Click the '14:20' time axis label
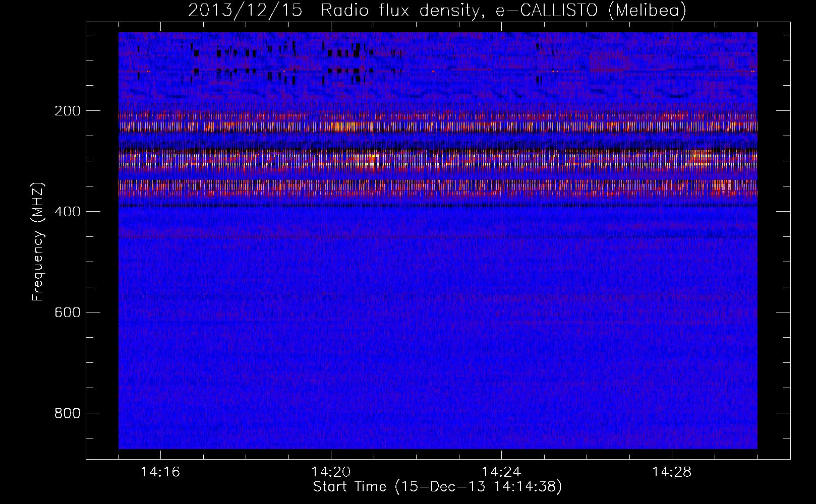This screenshot has height=504, width=816. point(331,472)
